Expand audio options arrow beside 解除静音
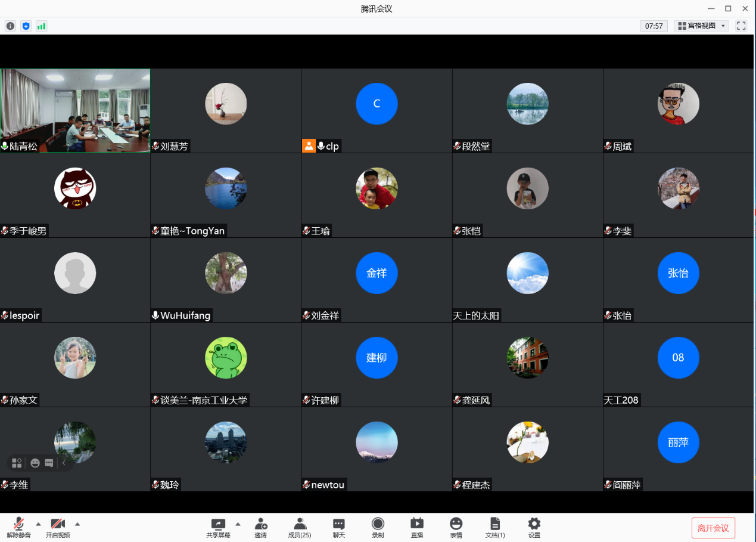Viewport: 756px width, 542px height. click(39, 524)
